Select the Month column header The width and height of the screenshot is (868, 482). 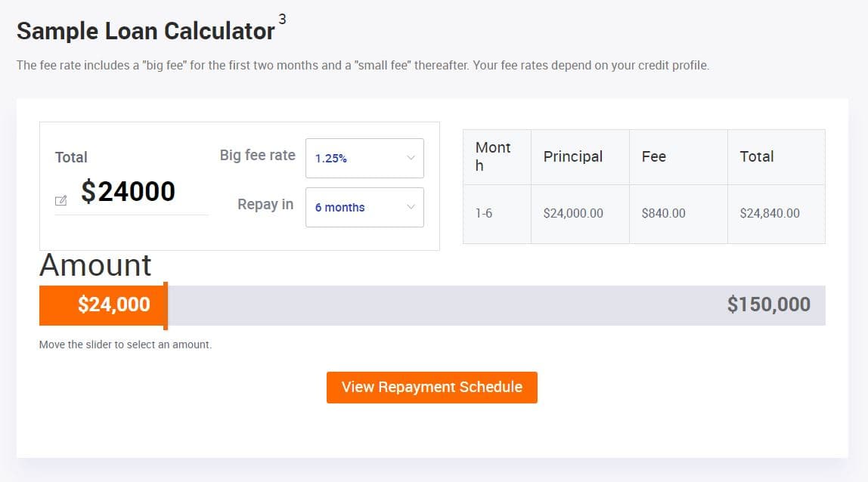tap(493, 156)
